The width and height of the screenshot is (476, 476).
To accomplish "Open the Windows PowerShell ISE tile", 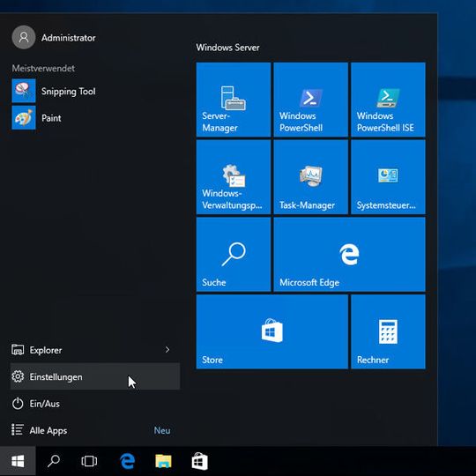I will pyautogui.click(x=388, y=100).
